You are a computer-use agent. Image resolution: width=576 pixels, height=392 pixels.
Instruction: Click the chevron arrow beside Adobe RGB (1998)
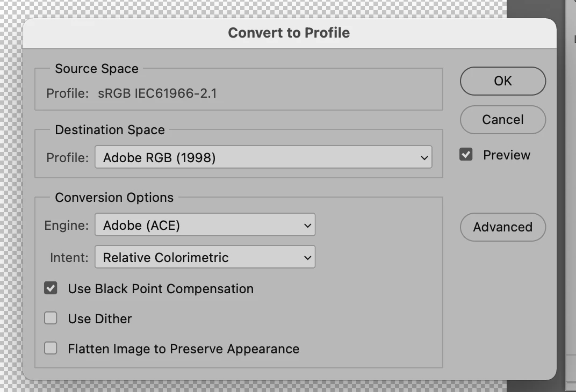point(424,158)
